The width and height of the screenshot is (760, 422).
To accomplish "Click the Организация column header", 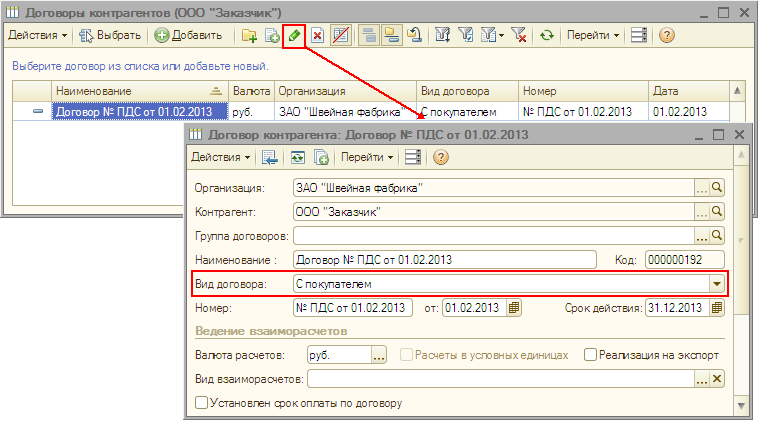I will [346, 91].
